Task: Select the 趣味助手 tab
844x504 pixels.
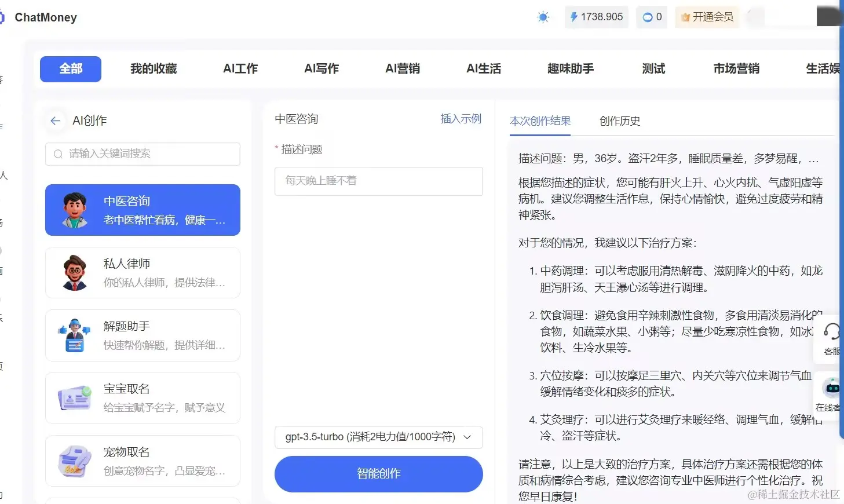Action: coord(571,69)
